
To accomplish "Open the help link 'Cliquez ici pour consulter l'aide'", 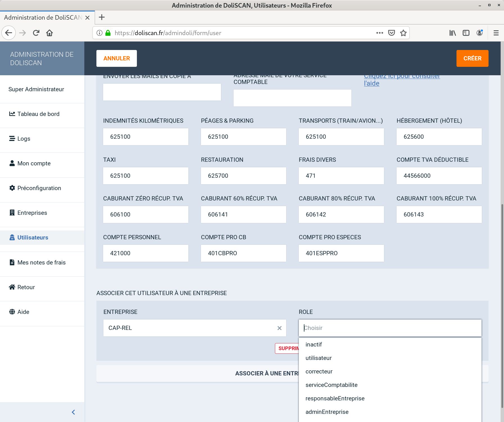I will (401, 80).
